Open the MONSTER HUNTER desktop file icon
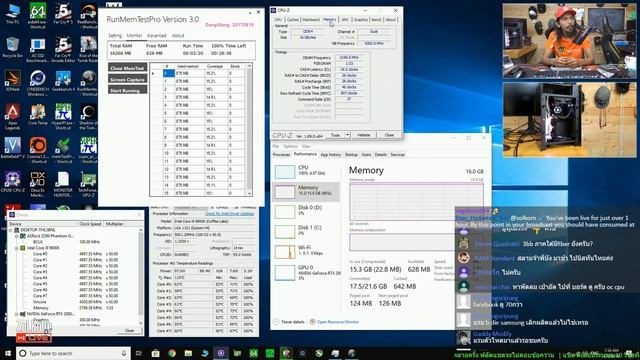This screenshot has height=360, width=640. coord(63,184)
